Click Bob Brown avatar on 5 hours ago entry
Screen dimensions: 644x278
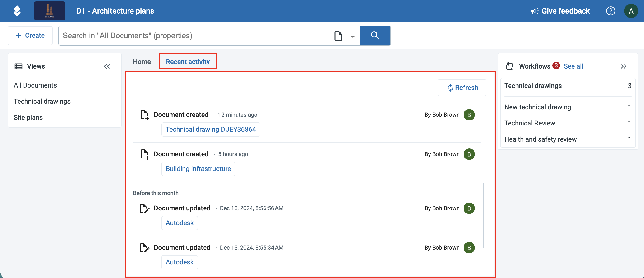coord(469,154)
